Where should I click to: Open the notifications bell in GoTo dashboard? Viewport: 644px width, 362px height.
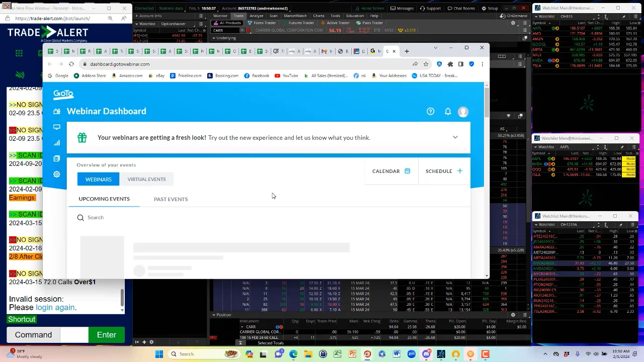tap(448, 112)
